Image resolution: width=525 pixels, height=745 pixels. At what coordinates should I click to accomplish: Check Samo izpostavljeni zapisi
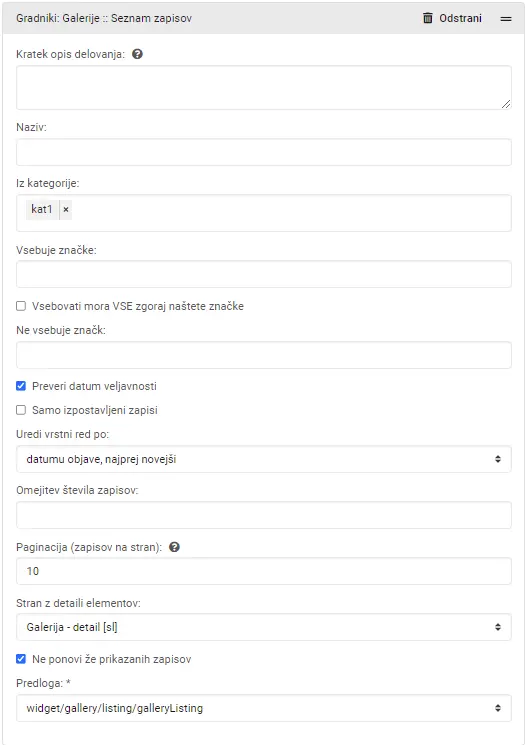[21, 410]
